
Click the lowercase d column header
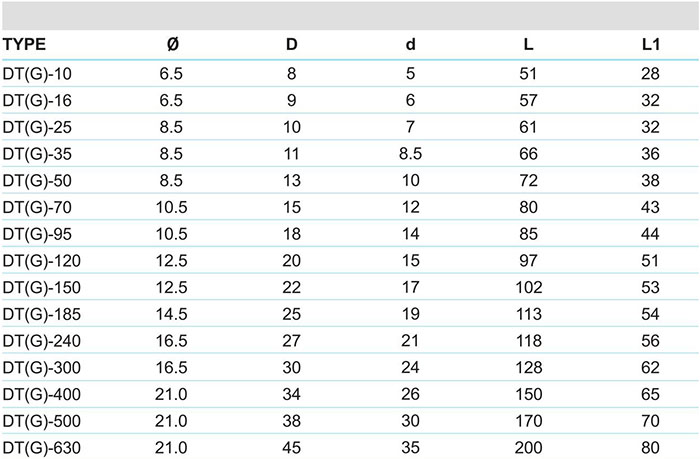tap(410, 44)
